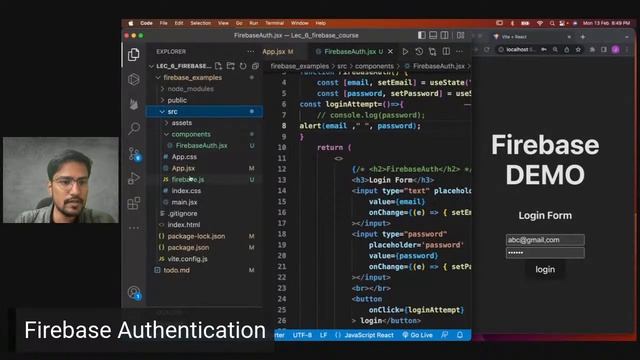Image resolution: width=640 pixels, height=360 pixels.
Task: Open the Source Control view
Action: [134, 154]
